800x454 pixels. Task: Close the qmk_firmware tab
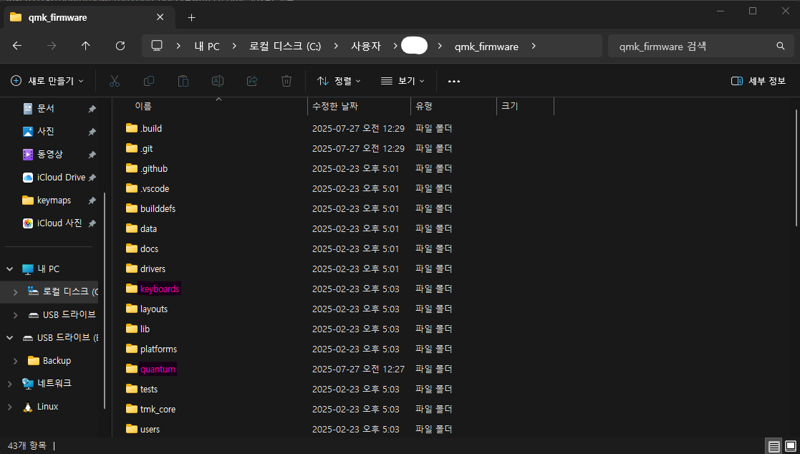tap(160, 17)
